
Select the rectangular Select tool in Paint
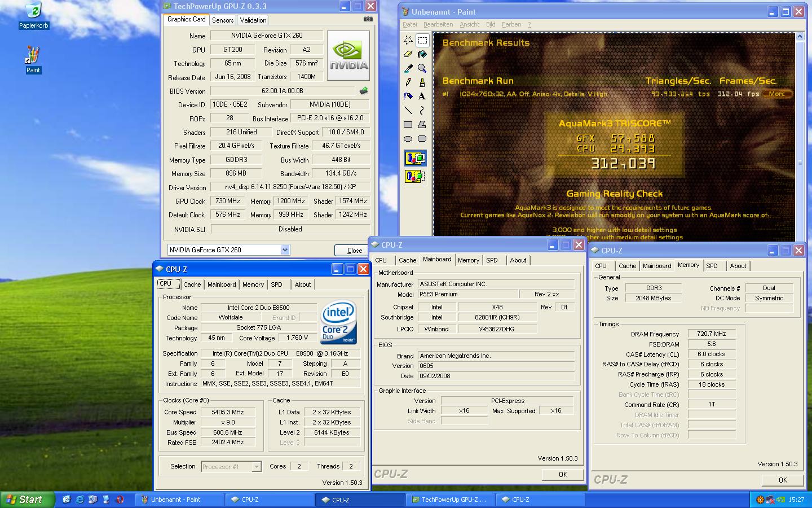point(422,40)
